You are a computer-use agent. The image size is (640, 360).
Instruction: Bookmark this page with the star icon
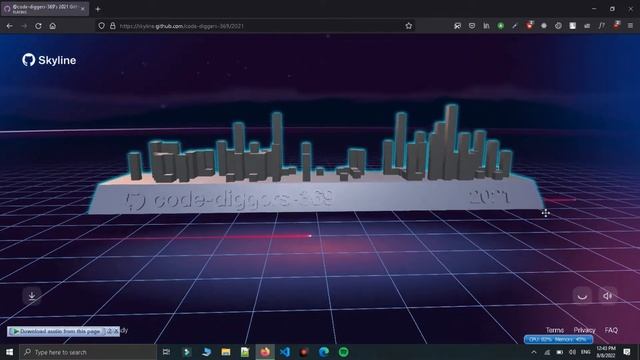[x=409, y=26]
